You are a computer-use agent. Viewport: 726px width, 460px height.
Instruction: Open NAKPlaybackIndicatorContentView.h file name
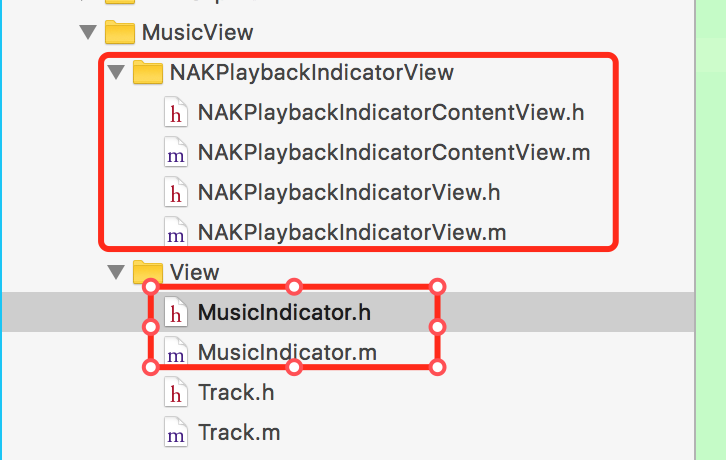click(x=391, y=112)
